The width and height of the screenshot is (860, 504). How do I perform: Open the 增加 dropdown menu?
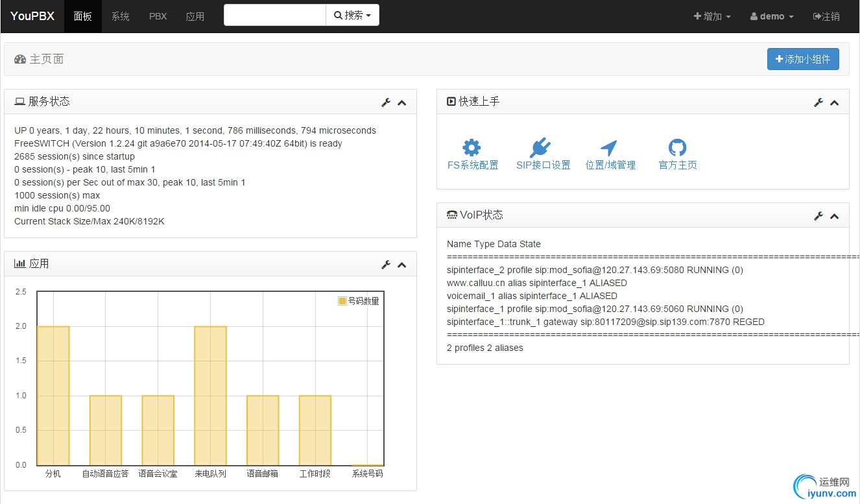(x=712, y=16)
